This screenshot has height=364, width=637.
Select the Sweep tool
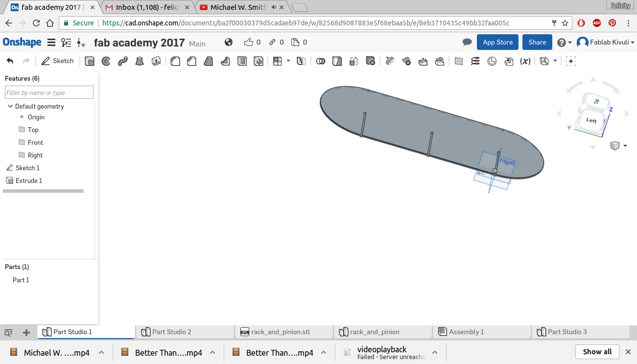(122, 61)
